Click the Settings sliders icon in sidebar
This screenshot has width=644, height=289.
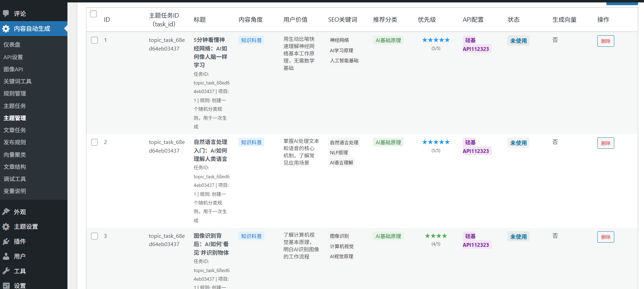6,286
